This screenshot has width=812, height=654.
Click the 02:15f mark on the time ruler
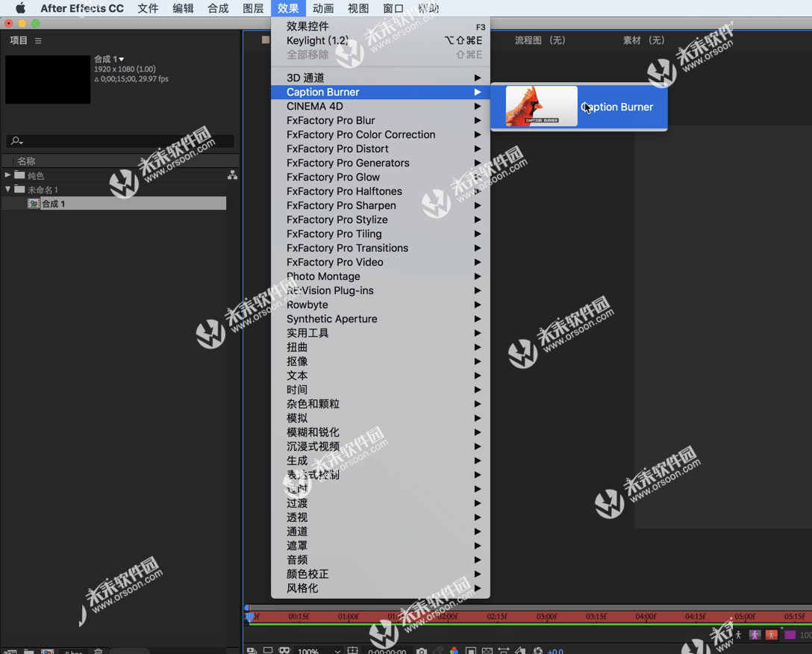pyautogui.click(x=496, y=616)
